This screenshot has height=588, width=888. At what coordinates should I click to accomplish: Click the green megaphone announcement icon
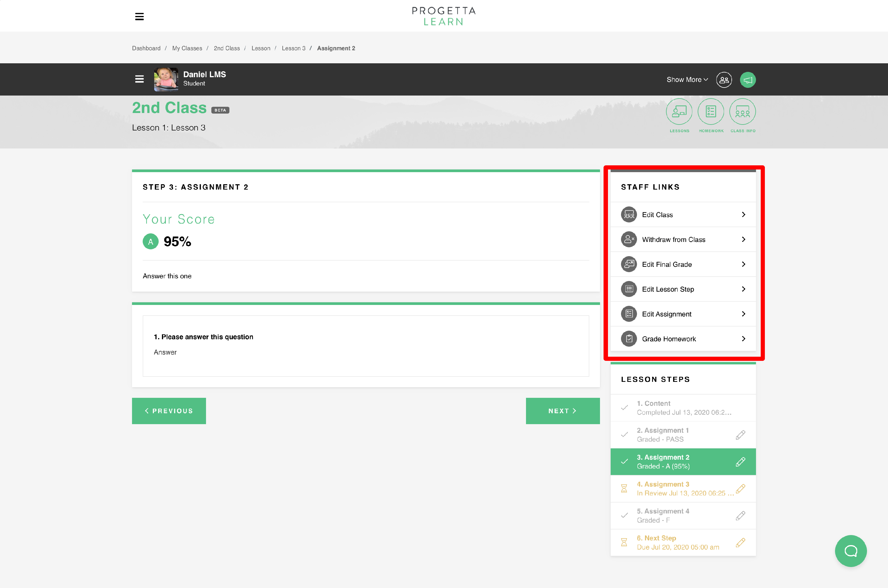[748, 80]
